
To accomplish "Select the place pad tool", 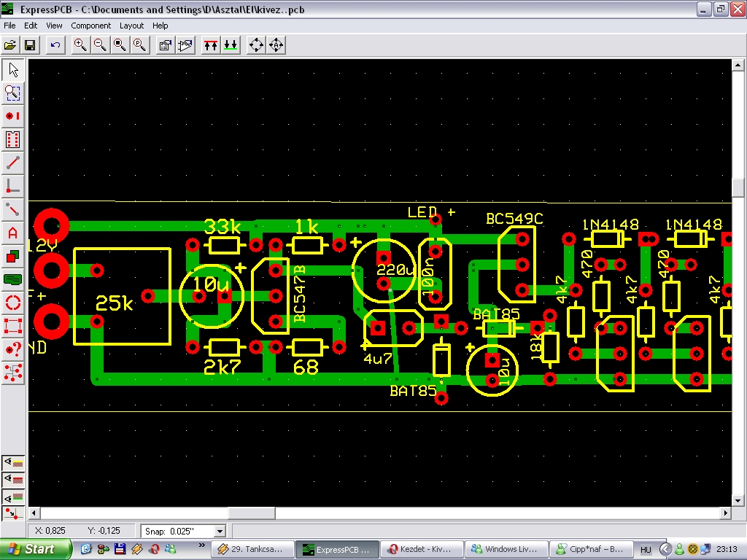I will 13,116.
